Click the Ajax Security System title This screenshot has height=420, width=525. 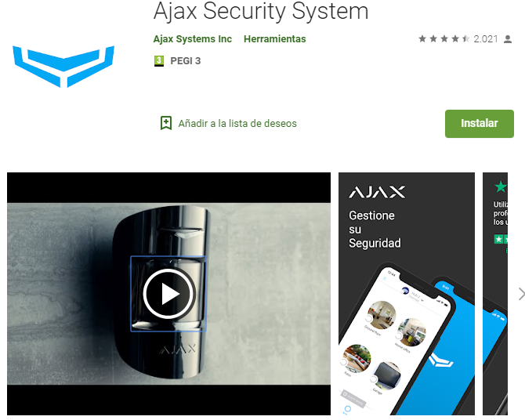[261, 12]
